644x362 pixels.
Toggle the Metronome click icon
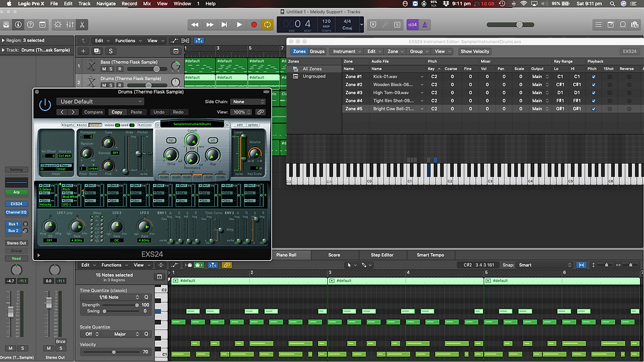point(425,24)
